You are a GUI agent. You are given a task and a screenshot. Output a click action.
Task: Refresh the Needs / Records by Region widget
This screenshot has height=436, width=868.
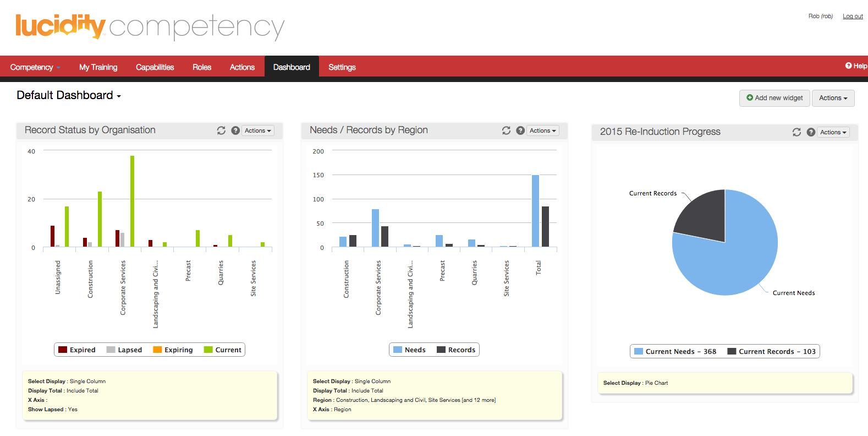click(x=506, y=130)
